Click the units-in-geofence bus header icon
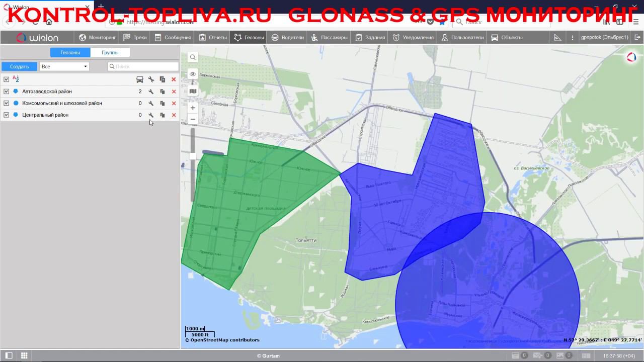The height and width of the screenshot is (362, 644). [x=139, y=79]
